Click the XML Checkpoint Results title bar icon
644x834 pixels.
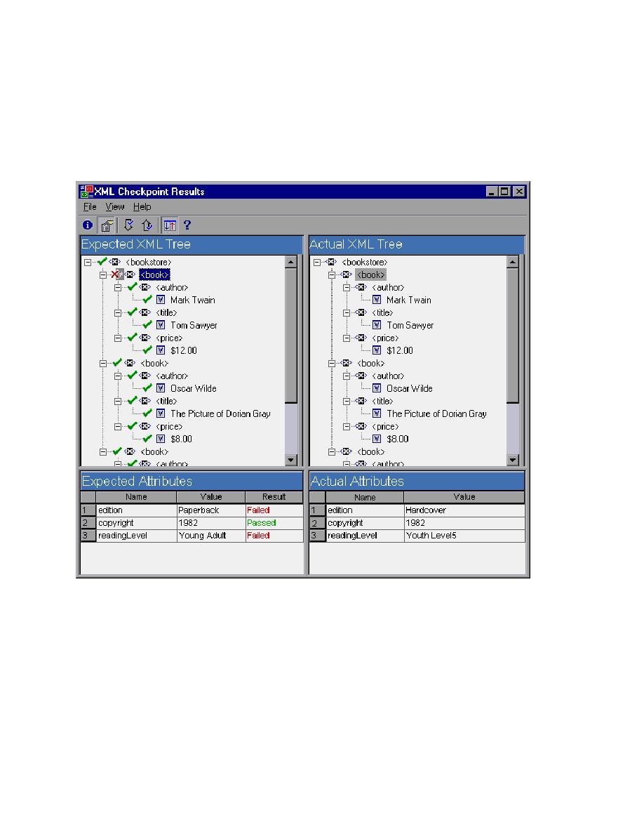(x=86, y=191)
